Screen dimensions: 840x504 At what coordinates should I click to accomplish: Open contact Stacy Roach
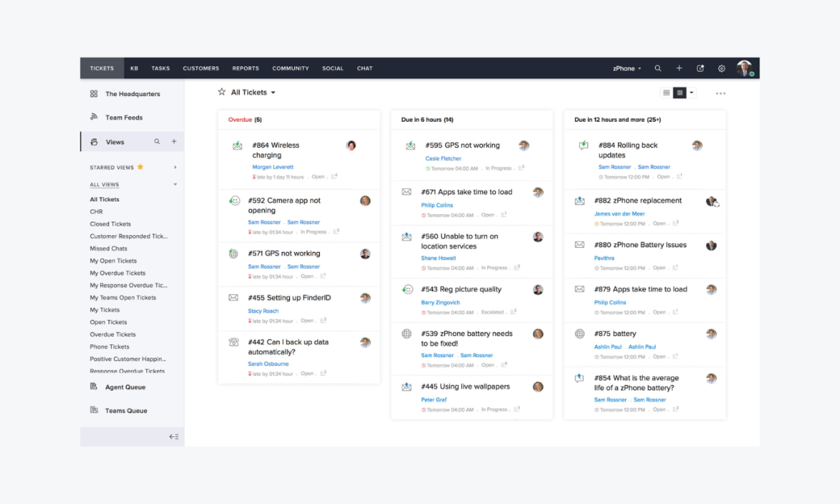tap(263, 311)
